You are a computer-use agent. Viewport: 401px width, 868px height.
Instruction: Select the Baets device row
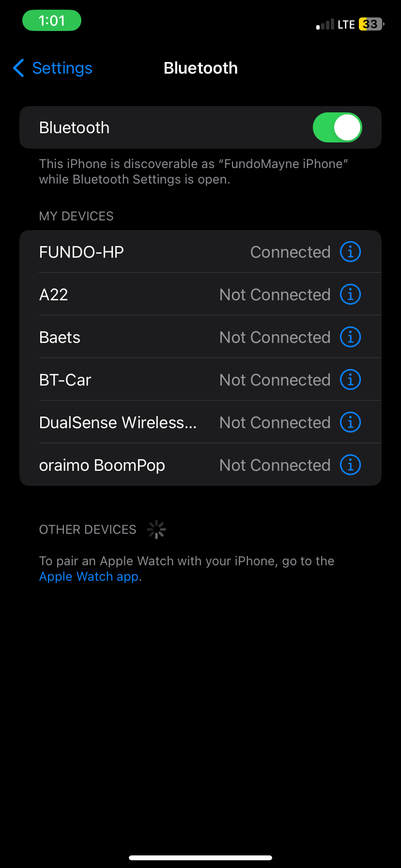(x=145, y=337)
